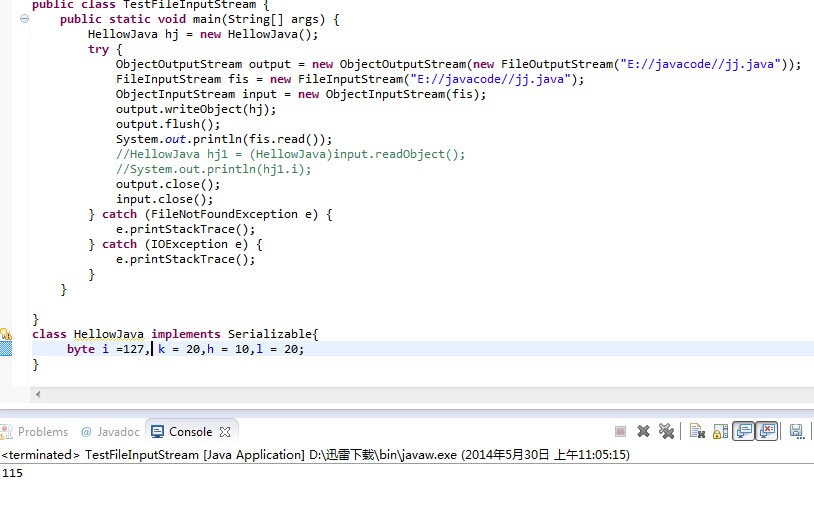
Task: Toggle Show Console on standard output change
Action: tap(744, 431)
